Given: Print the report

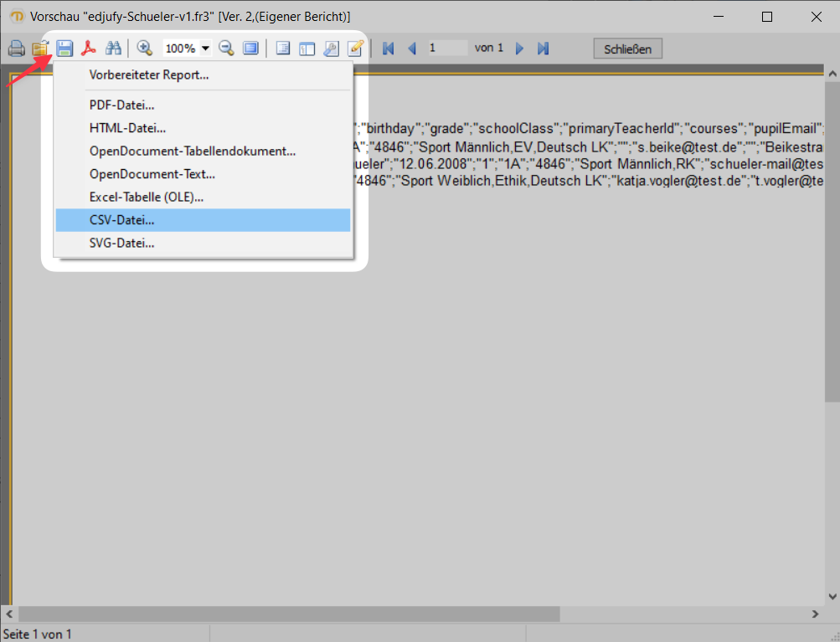Looking at the screenshot, I should click(16, 48).
